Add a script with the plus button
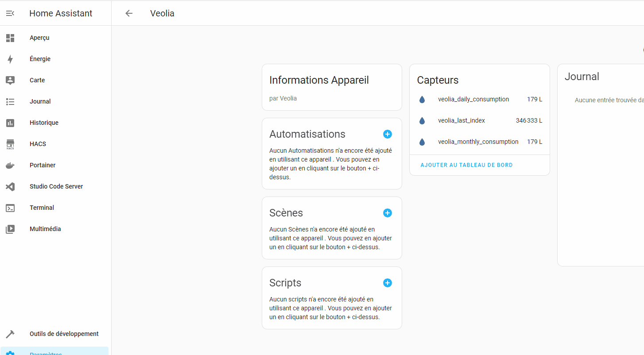Viewport: 644px width, 355px height. tap(388, 283)
